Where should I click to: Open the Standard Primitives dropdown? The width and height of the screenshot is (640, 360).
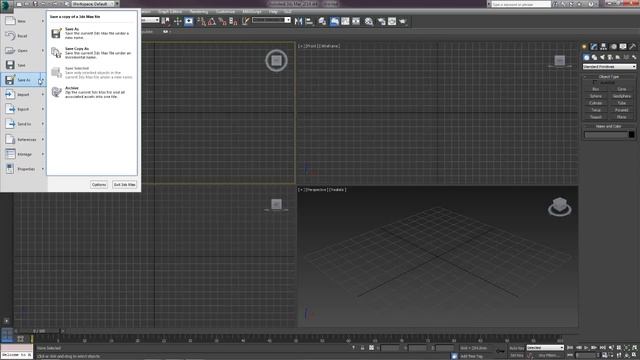(609, 67)
